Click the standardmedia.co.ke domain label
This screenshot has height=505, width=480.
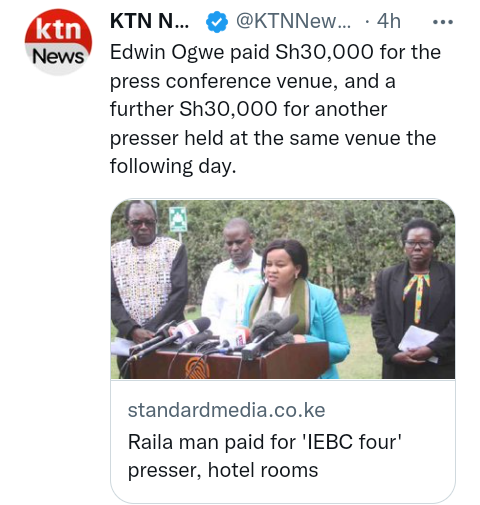click(x=226, y=410)
